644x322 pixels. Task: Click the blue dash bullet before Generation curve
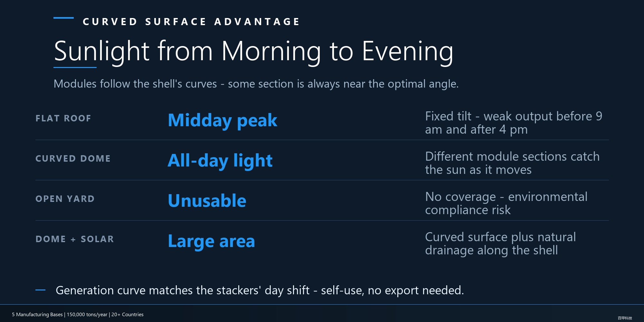[40, 290]
